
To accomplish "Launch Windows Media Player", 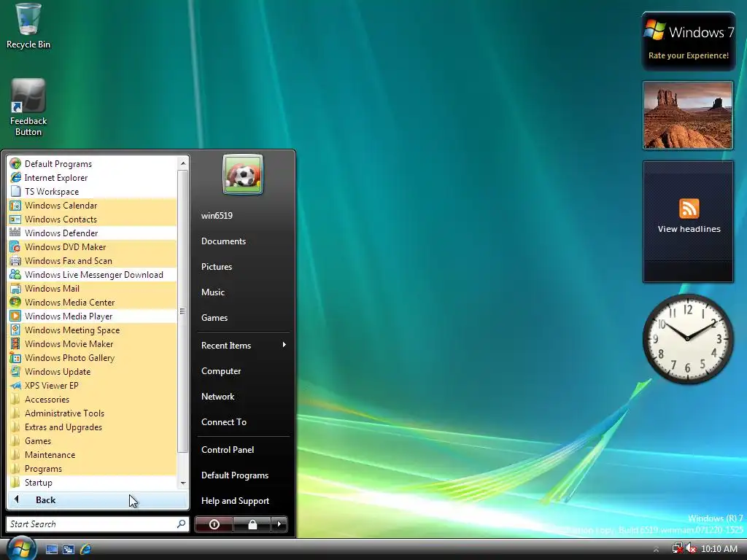I will click(93, 316).
